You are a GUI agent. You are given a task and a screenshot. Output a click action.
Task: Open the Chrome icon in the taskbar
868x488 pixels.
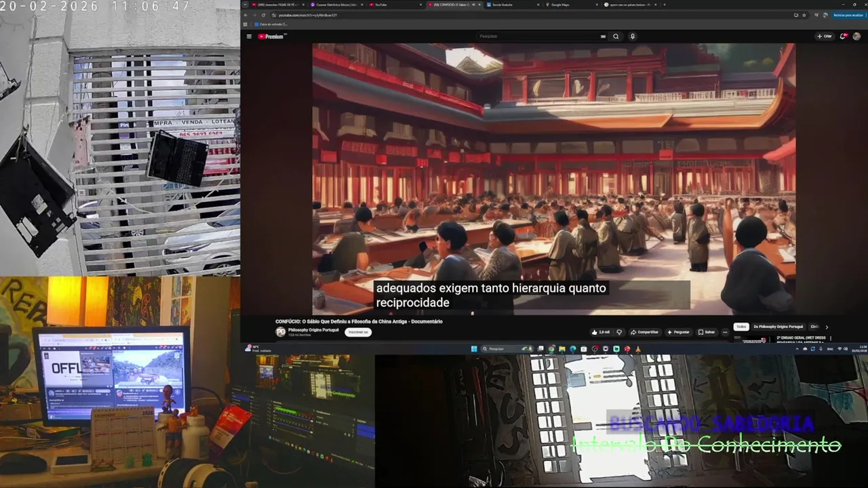(x=551, y=349)
